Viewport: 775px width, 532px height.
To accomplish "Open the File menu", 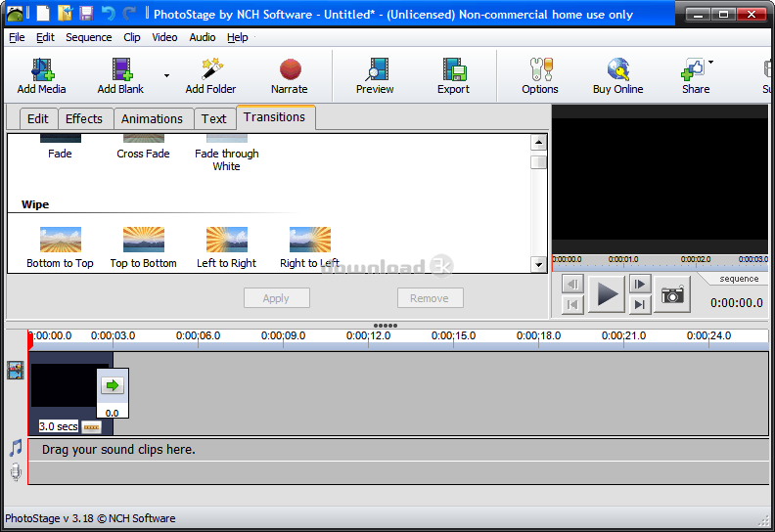I will (17, 37).
